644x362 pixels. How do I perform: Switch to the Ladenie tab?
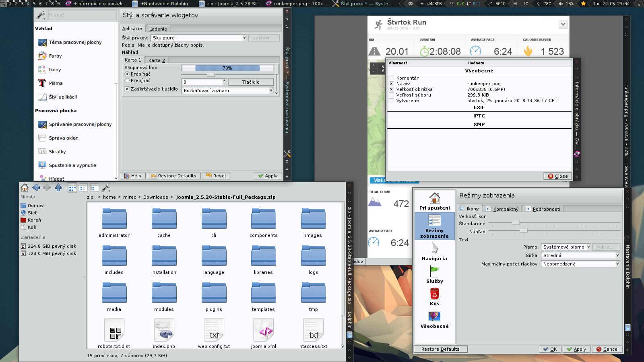click(x=158, y=29)
